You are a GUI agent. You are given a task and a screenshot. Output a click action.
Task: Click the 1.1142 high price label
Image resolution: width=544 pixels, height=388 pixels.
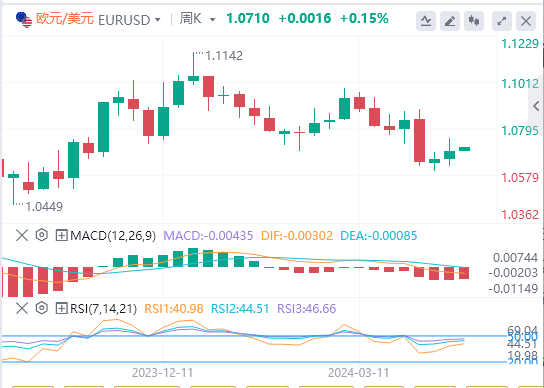point(224,56)
